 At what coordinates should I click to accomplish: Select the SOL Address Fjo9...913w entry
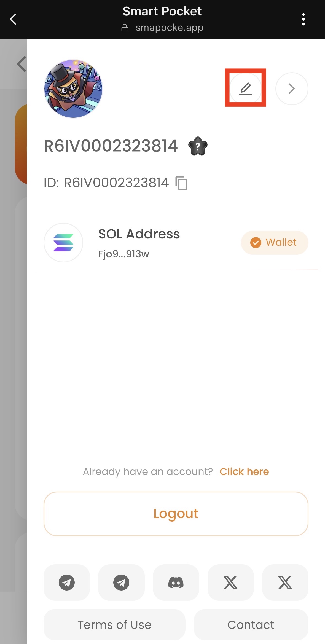[x=139, y=243]
